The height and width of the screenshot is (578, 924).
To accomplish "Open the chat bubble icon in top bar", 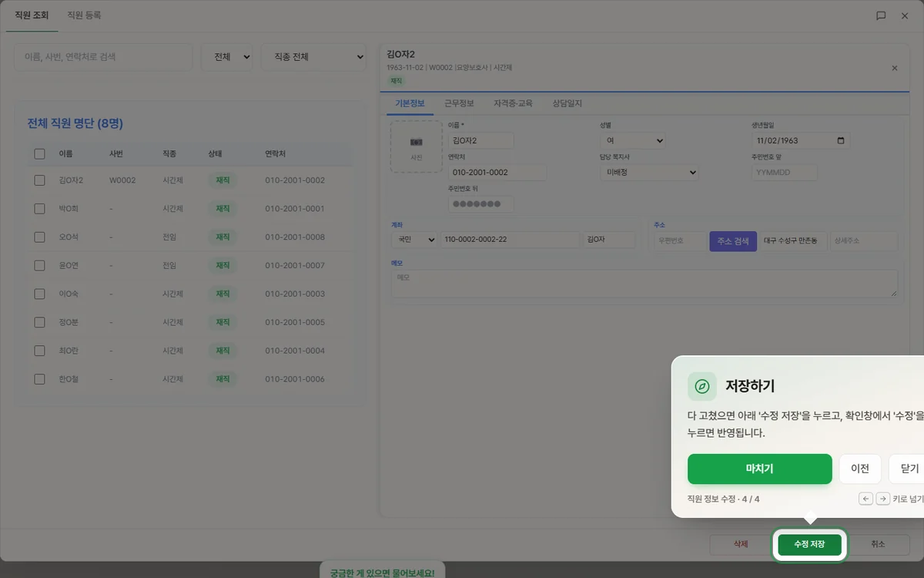I will [x=881, y=15].
